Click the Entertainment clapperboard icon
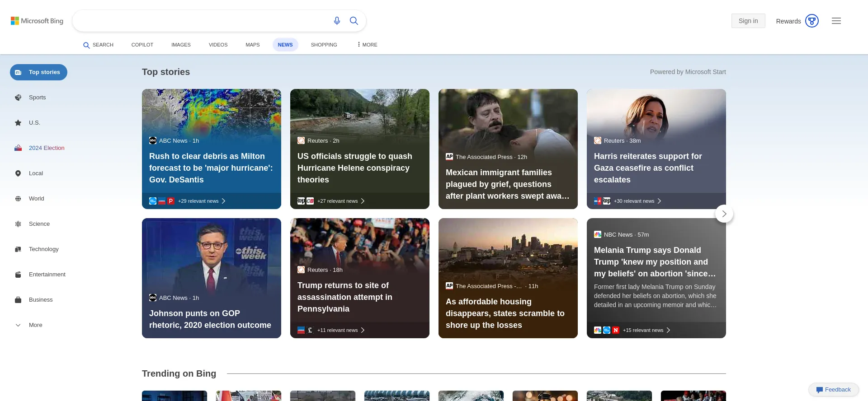The width and height of the screenshot is (868, 401). click(x=18, y=275)
